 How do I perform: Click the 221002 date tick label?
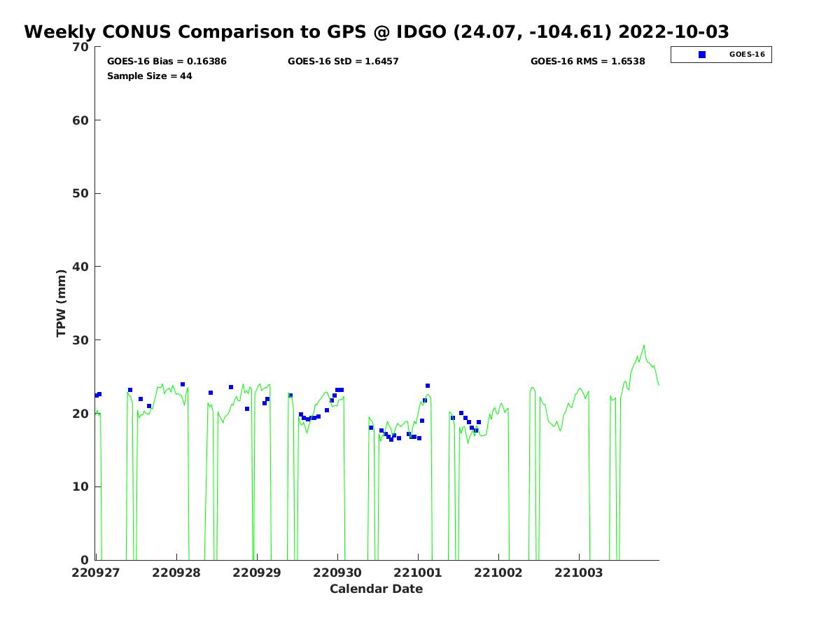pos(498,572)
